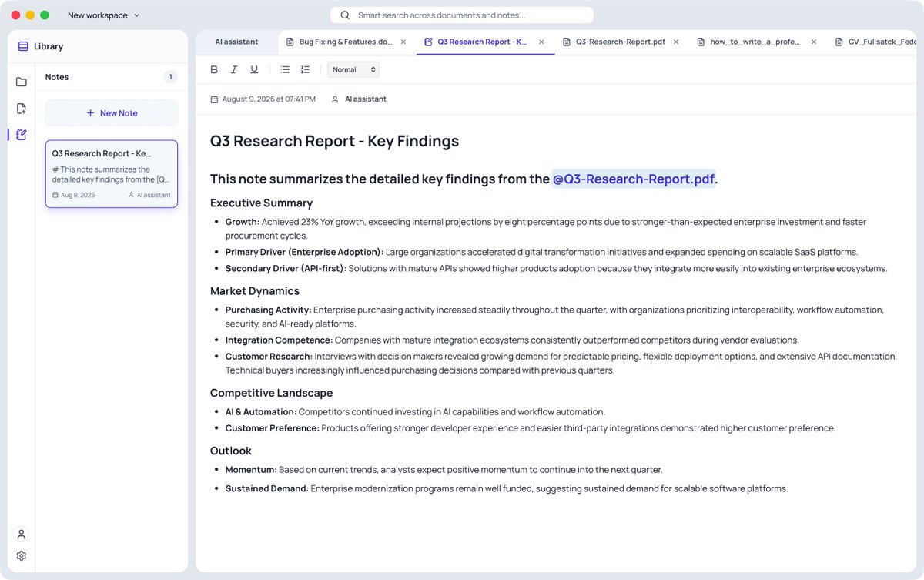Follow the @Q3-Research-Report.pdf mention link
Viewport: 924px width, 580px height.
point(634,179)
